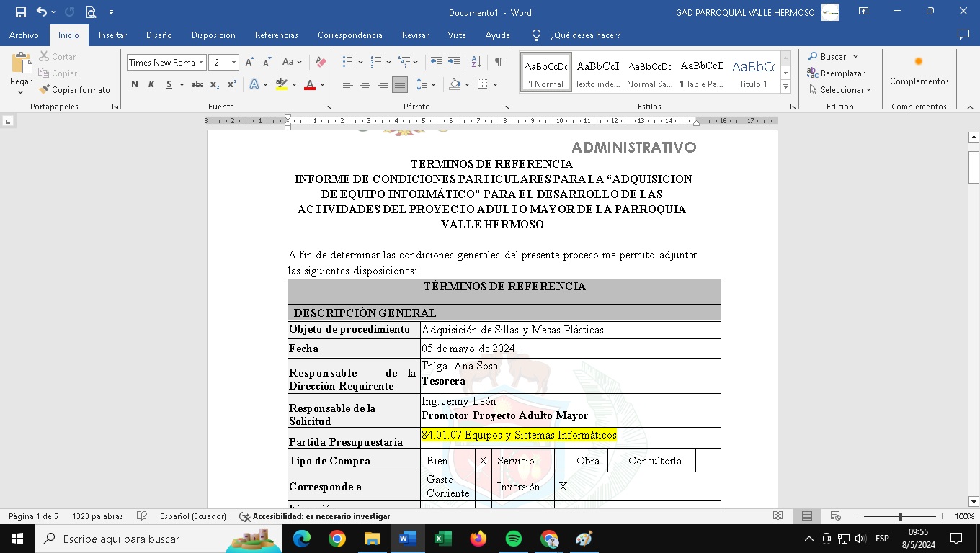
Task: Click the zoom slider handle
Action: tap(900, 516)
